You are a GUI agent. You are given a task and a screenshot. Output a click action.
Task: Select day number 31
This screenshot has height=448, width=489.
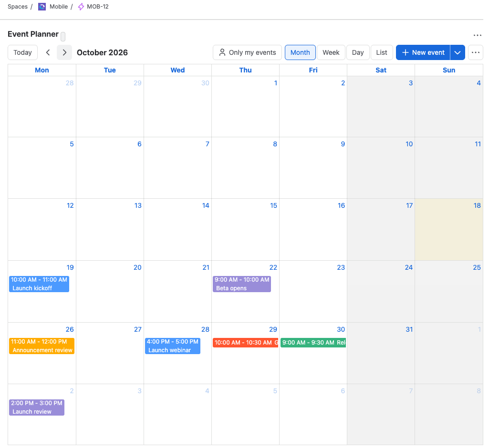tap(409, 329)
